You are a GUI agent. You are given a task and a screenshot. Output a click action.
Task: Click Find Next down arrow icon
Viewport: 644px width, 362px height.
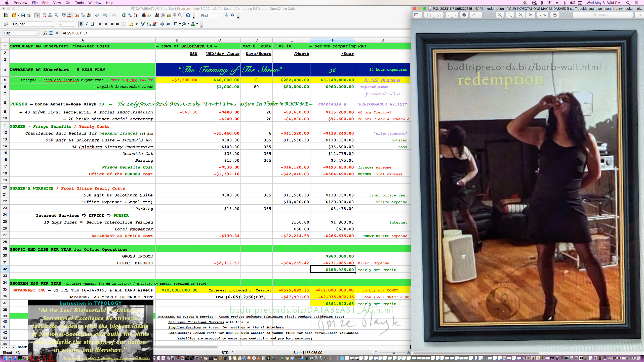227,16
